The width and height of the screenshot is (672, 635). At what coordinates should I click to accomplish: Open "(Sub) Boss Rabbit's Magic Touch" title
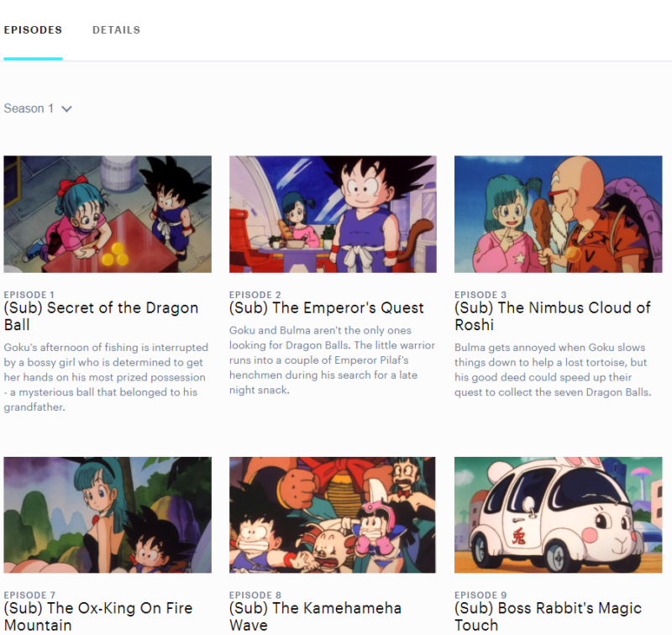point(549,617)
